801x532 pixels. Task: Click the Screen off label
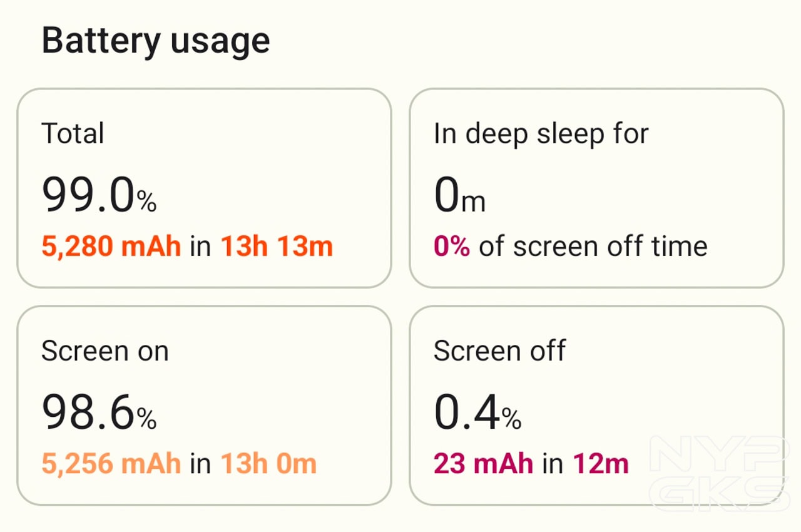499,351
